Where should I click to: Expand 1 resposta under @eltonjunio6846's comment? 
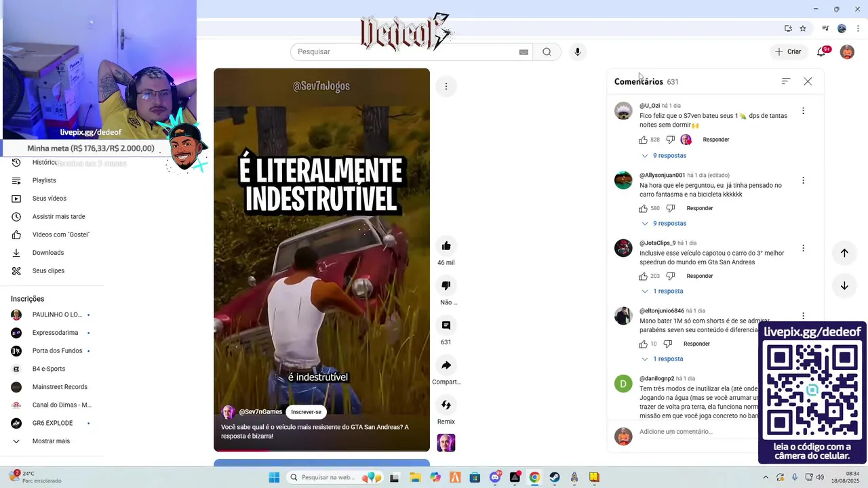pyautogui.click(x=662, y=359)
